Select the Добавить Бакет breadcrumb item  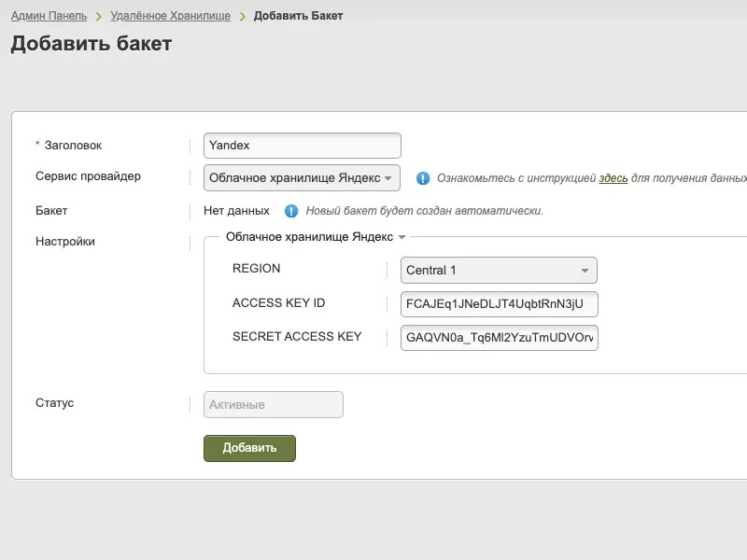pos(298,16)
